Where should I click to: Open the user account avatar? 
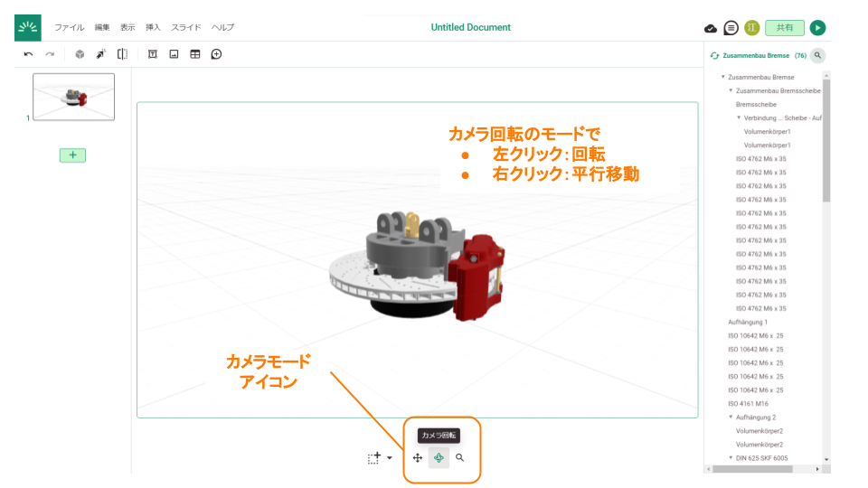pyautogui.click(x=751, y=28)
